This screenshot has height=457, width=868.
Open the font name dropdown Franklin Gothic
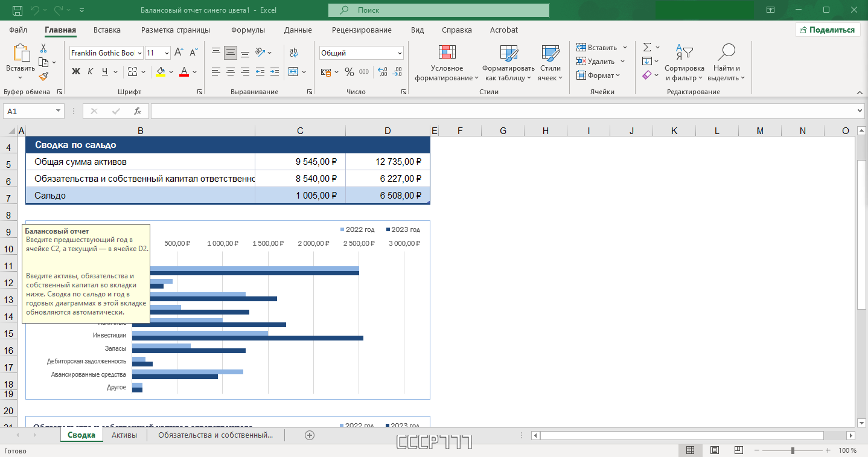click(x=139, y=53)
